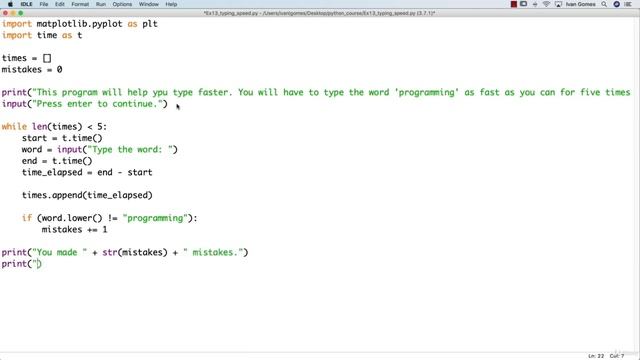This screenshot has height=360, width=640.
Task: Open the Wi-Fi status menu
Action: coord(546,4)
